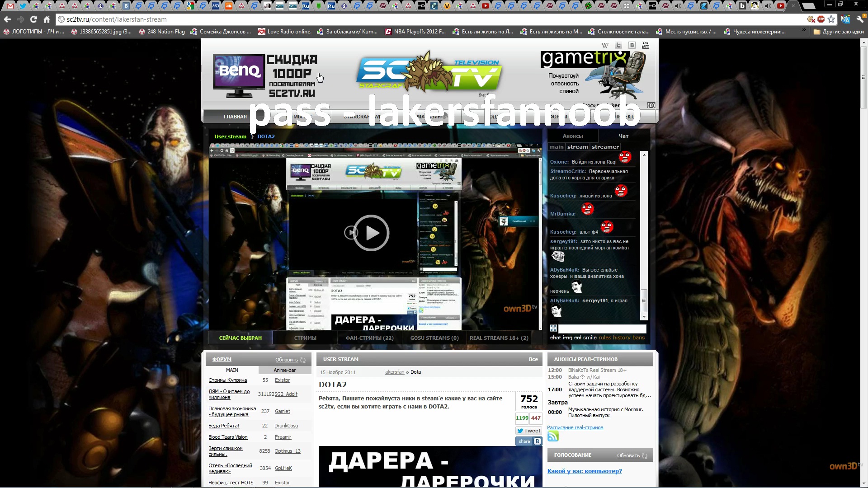Open the wrench settings menu

pos(860,19)
